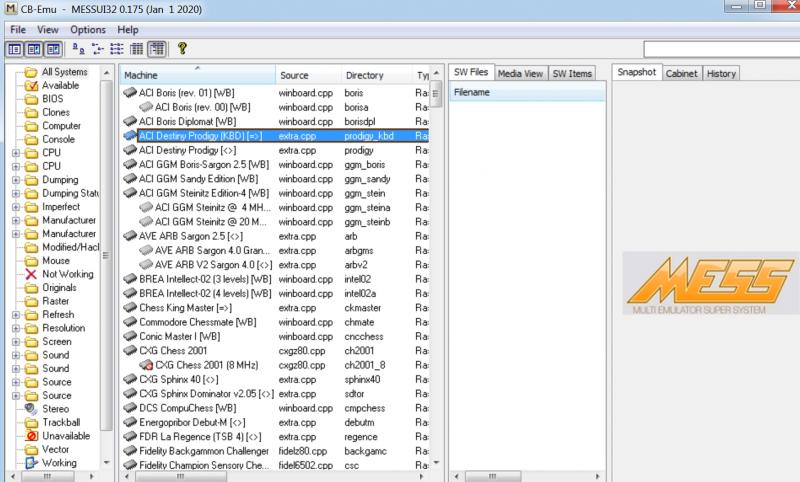Switch to large icons view

pos(77,48)
